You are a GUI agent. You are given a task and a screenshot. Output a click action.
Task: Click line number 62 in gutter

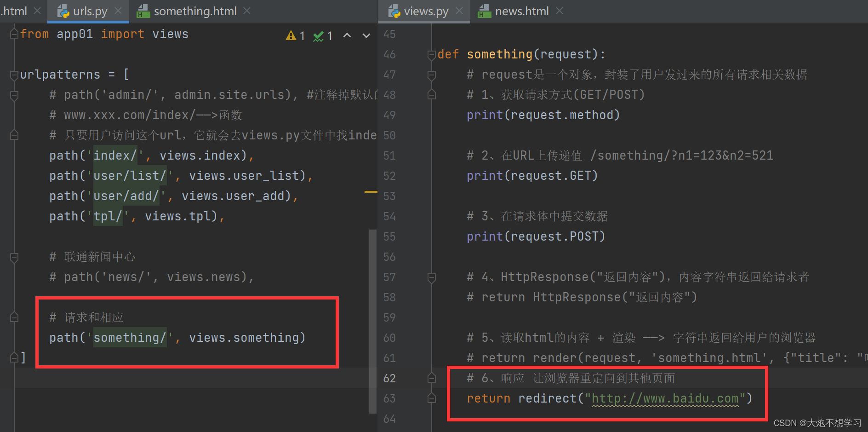click(x=389, y=378)
